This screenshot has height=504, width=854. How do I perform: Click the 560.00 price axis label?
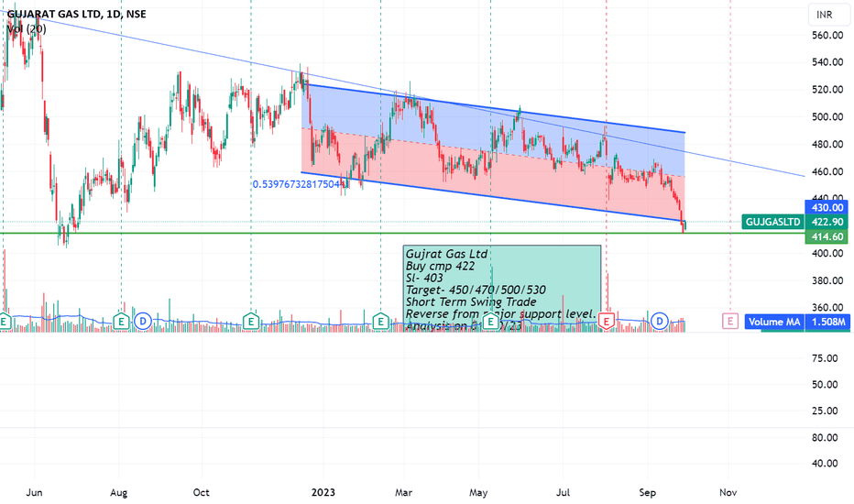pyautogui.click(x=827, y=36)
